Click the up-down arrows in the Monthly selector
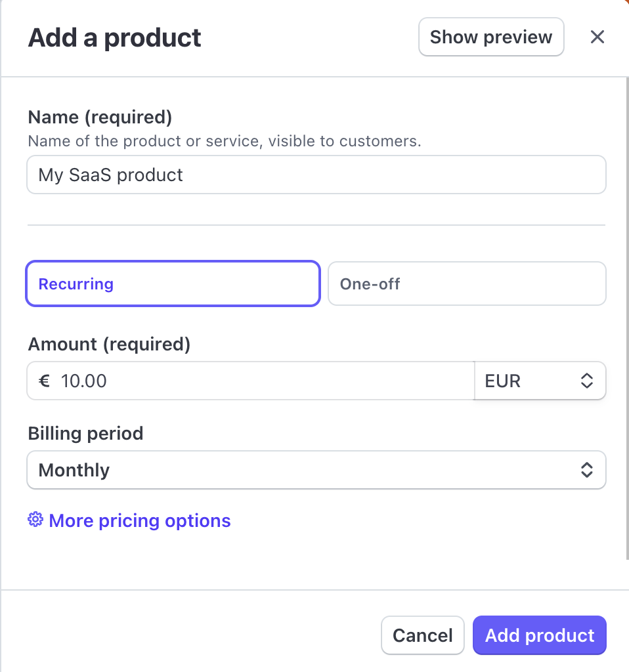This screenshot has width=629, height=672. click(x=587, y=470)
